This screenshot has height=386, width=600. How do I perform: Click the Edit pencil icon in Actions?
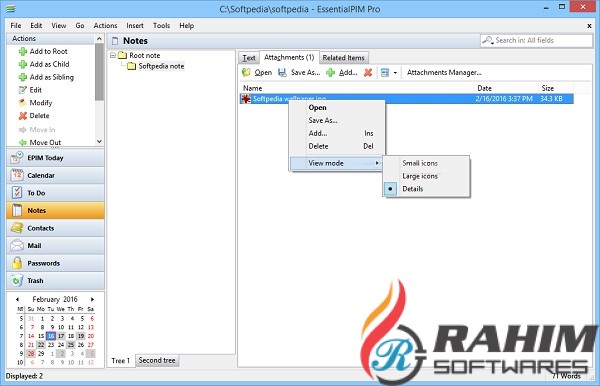coord(23,90)
